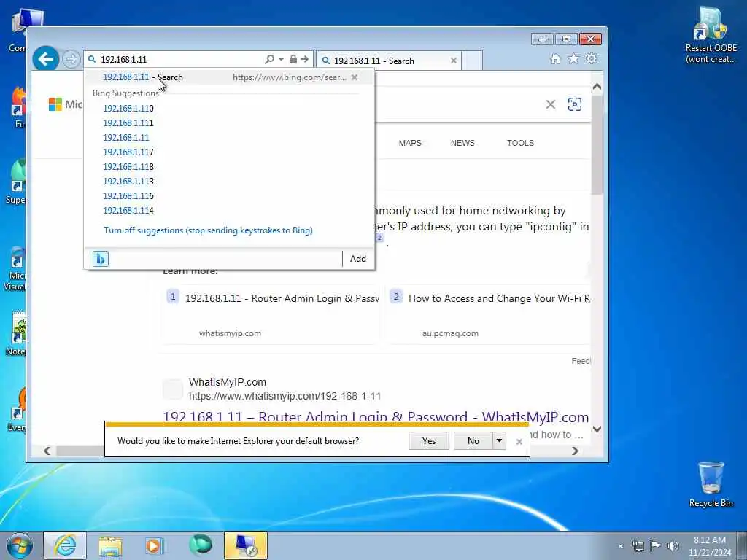Click Add search provider button
This screenshot has height=560, width=747.
point(358,259)
